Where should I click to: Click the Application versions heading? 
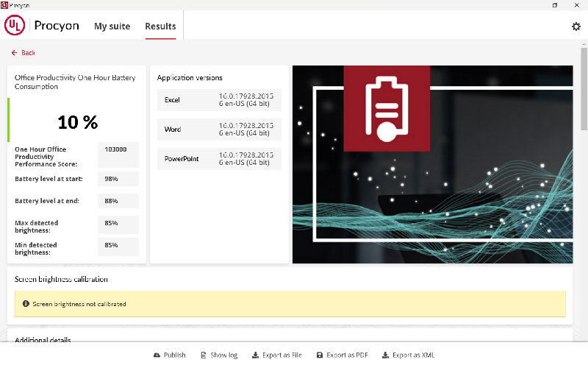pos(190,78)
